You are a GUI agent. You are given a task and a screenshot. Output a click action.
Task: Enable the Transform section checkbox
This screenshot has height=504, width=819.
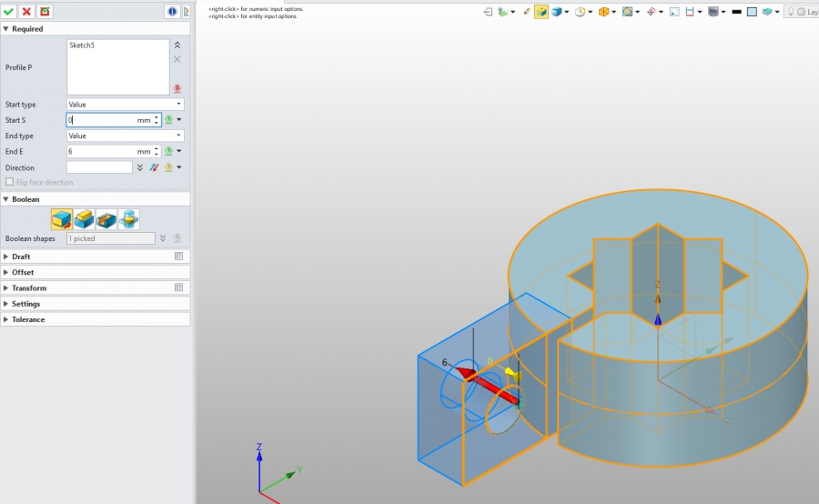[178, 287]
